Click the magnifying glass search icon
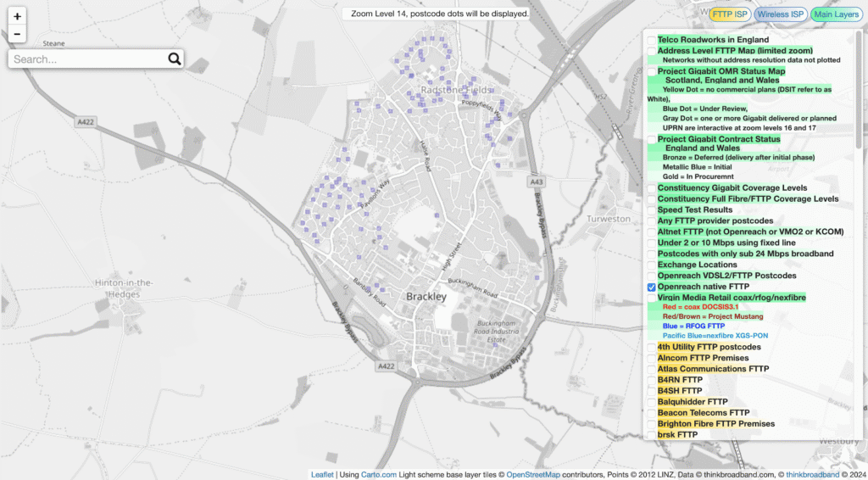Viewport: 868px width, 480px height. tap(174, 59)
